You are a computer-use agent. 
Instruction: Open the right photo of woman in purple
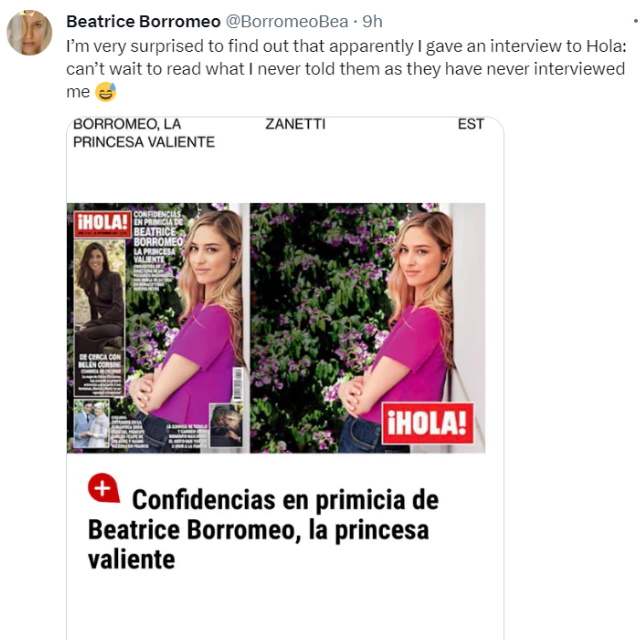[367, 328]
